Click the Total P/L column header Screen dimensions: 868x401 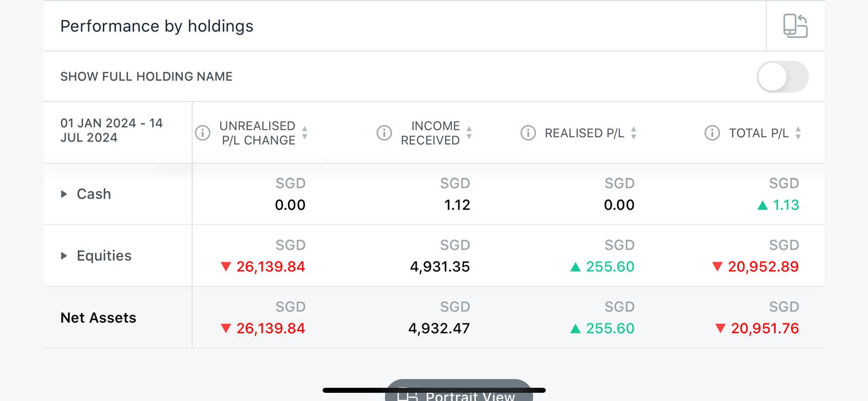758,133
